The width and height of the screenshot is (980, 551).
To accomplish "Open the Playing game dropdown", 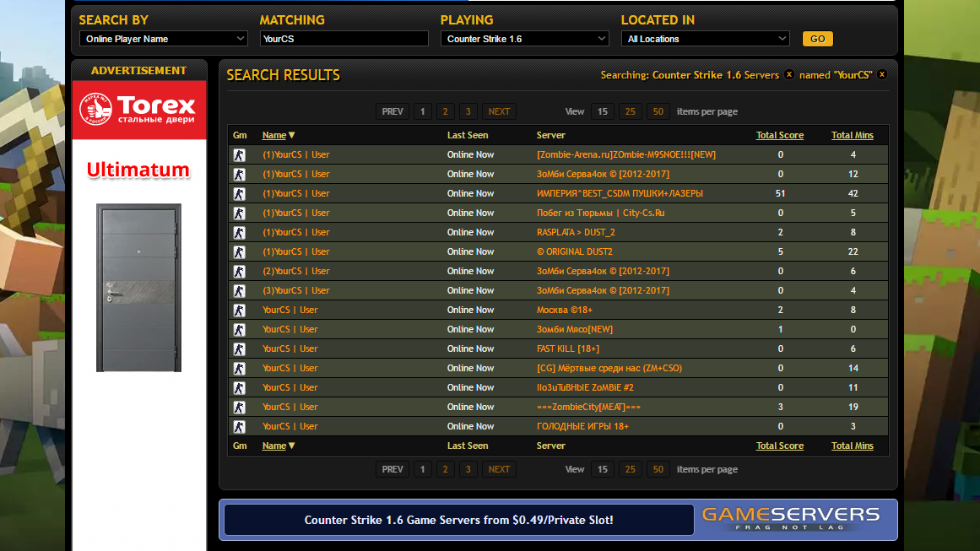I will coord(524,39).
